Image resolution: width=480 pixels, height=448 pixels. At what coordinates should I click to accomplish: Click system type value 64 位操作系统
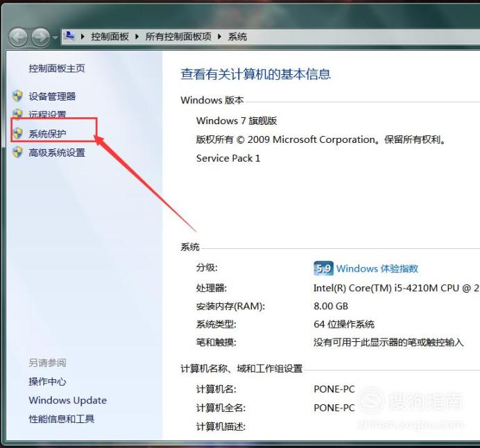344,324
